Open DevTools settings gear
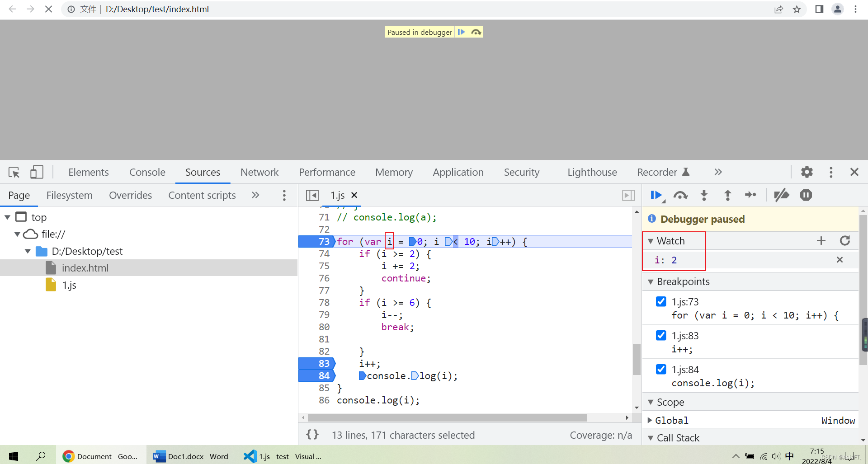The image size is (868, 464). pyautogui.click(x=807, y=172)
